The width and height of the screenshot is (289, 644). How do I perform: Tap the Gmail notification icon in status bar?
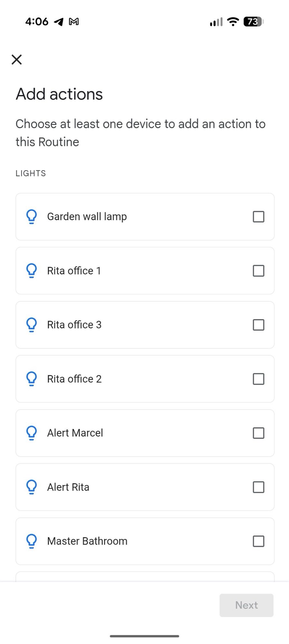(74, 22)
